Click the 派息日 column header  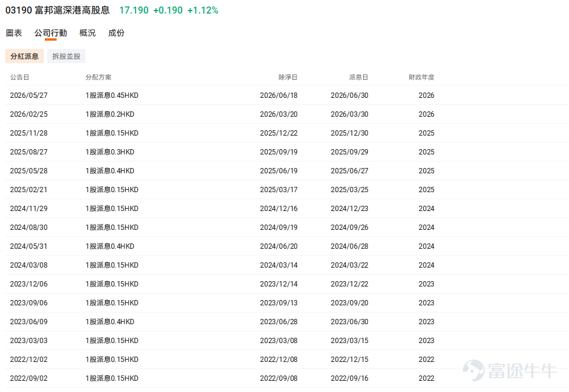[x=358, y=77]
